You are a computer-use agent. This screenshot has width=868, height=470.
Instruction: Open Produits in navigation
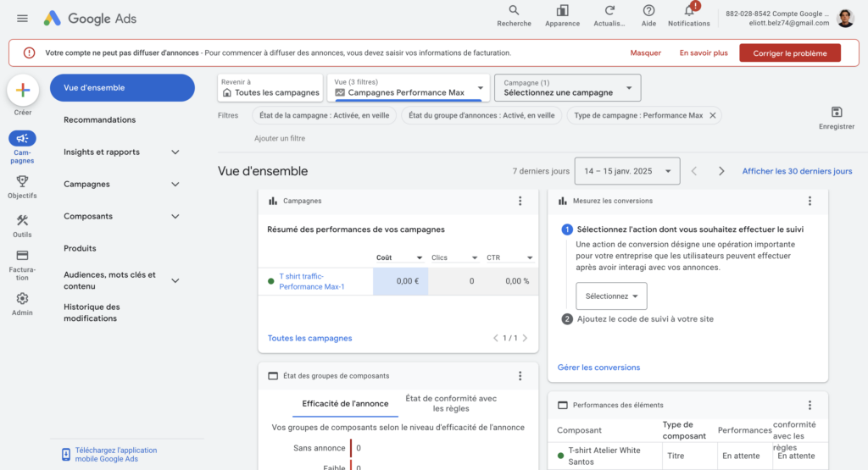pos(80,248)
